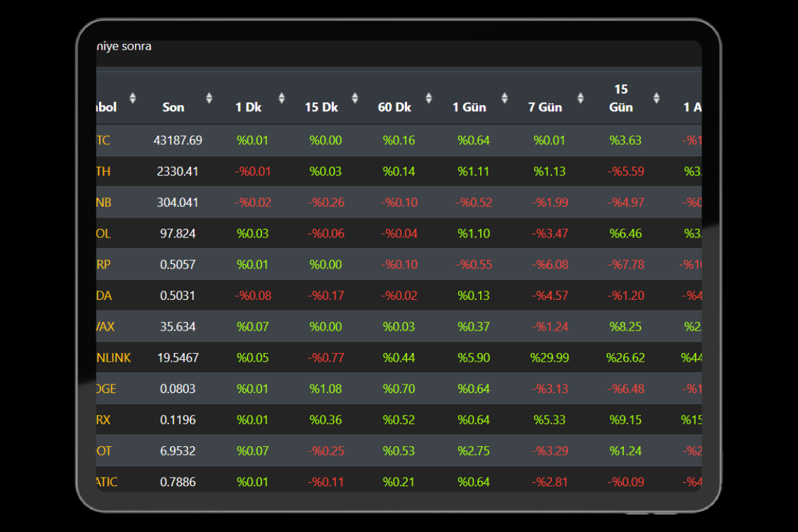798x532 pixels.
Task: Click the 1 Gün header label
Action: pos(469,107)
